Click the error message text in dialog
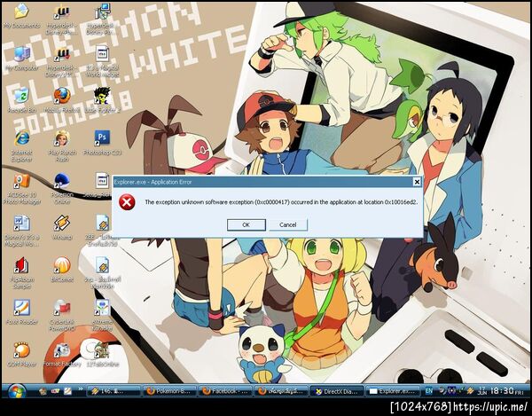 coord(281,202)
